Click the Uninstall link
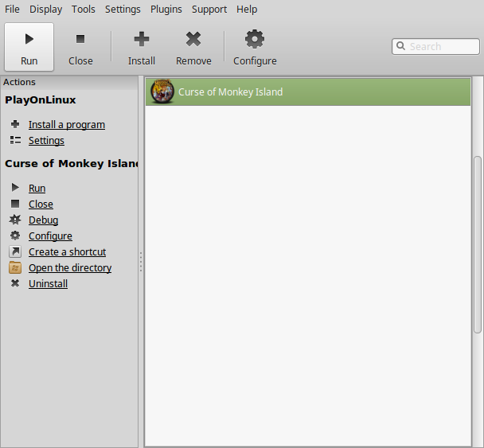Image resolution: width=484 pixels, height=448 pixels. pyautogui.click(x=48, y=284)
